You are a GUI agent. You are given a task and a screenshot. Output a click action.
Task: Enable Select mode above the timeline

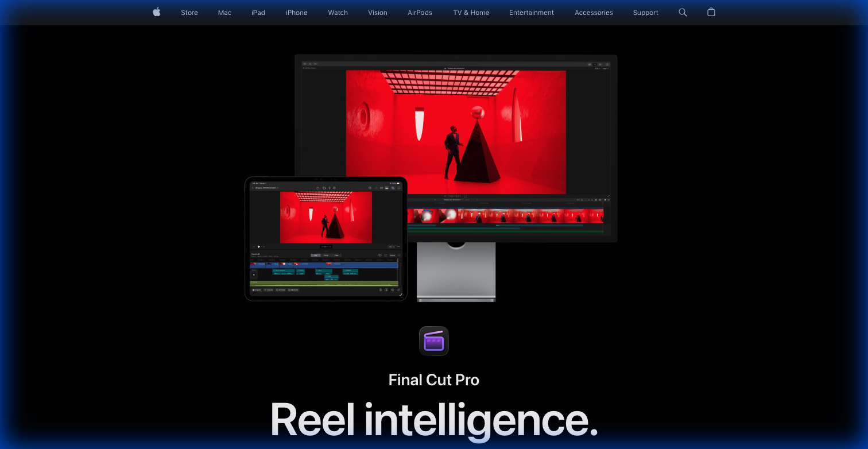tap(393, 255)
